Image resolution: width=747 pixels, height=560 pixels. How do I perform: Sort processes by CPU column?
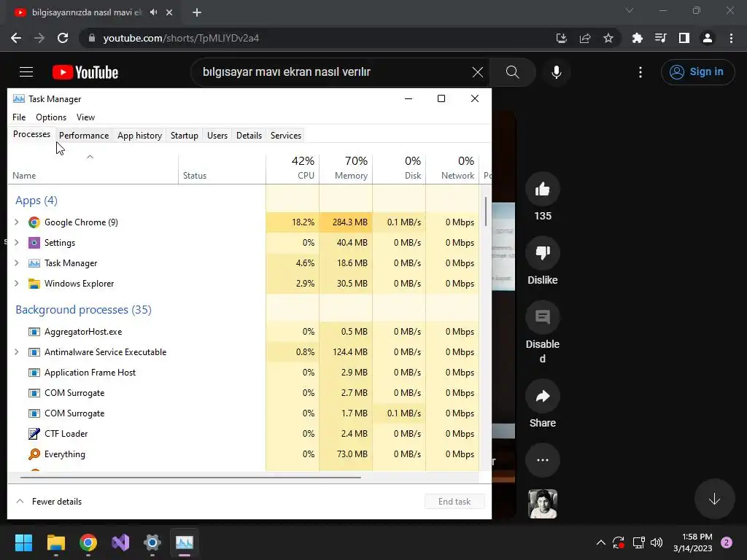[293, 168]
